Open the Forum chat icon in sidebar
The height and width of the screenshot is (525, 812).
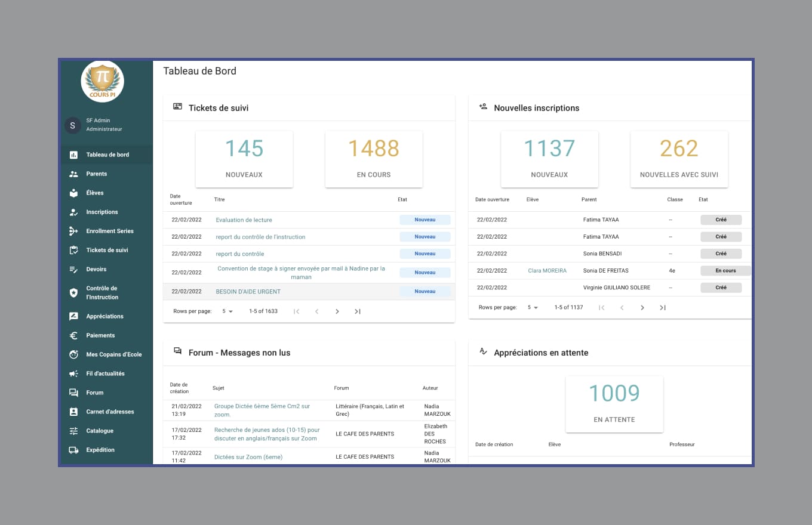pyautogui.click(x=73, y=393)
